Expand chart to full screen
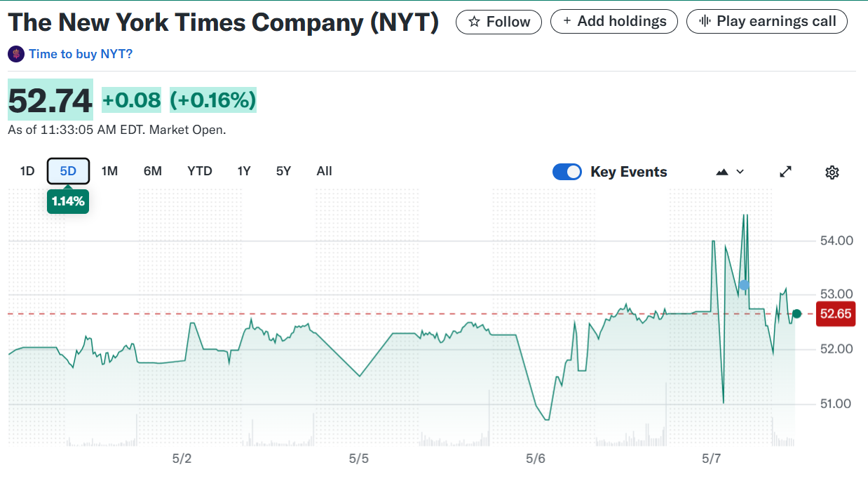 click(786, 172)
